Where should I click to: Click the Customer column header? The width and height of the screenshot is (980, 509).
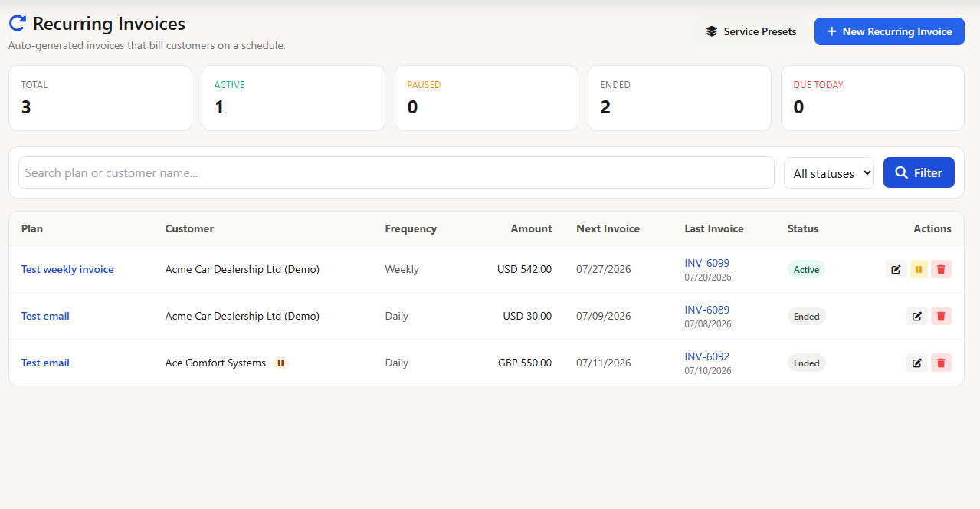click(x=189, y=228)
